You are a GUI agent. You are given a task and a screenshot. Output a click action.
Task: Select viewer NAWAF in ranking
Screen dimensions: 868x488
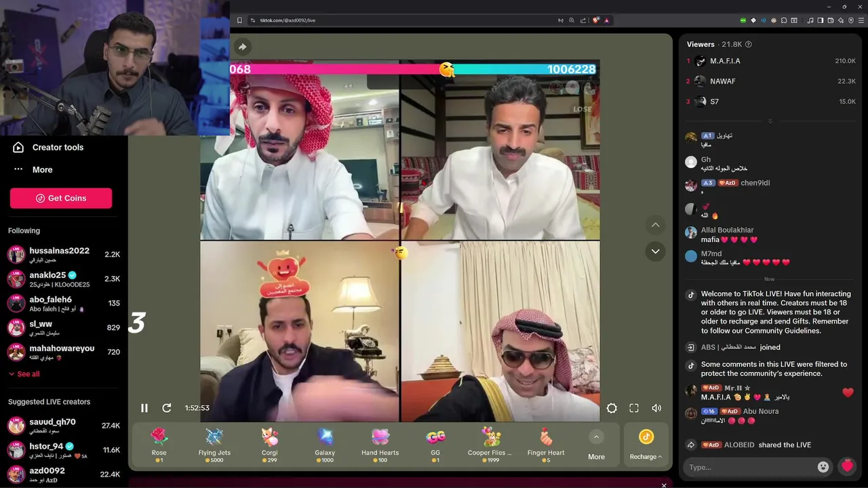click(771, 81)
